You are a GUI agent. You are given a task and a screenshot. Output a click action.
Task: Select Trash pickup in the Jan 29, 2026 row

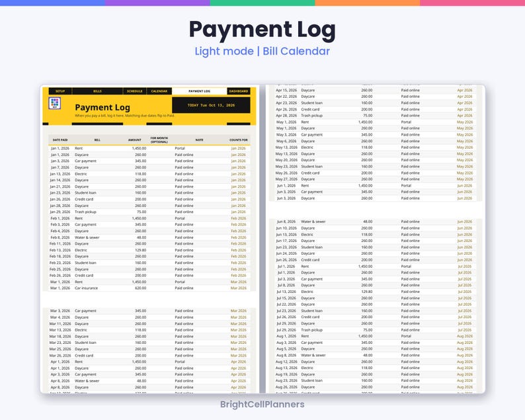85,212
